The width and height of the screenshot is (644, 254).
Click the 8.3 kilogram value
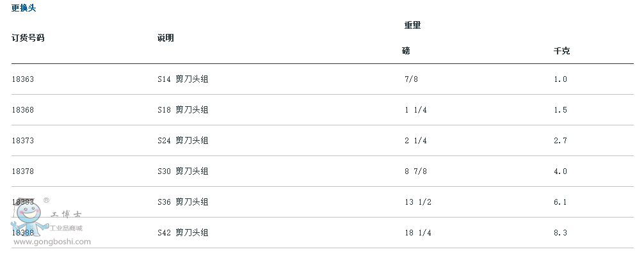click(560, 233)
